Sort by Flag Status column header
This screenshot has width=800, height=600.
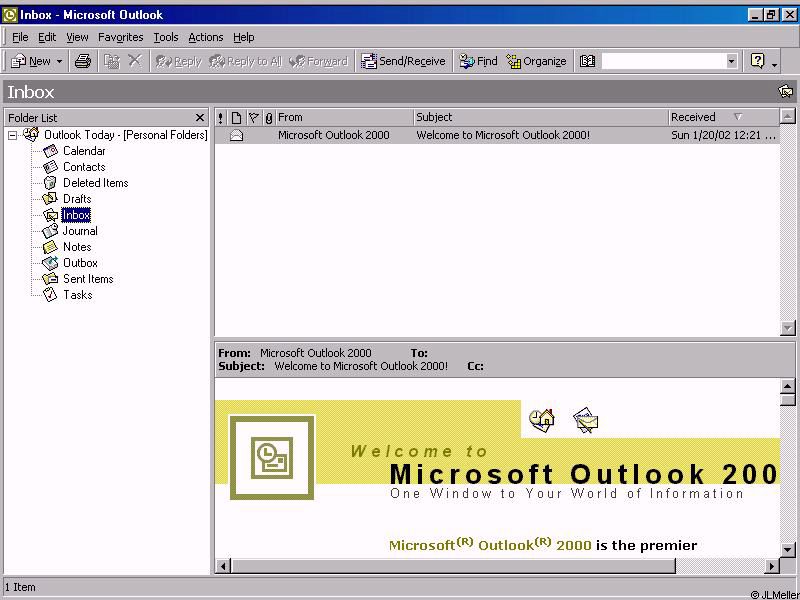coord(253,117)
